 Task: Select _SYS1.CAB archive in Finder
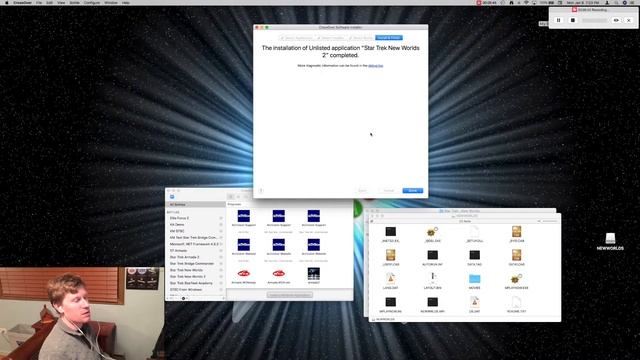516,234
